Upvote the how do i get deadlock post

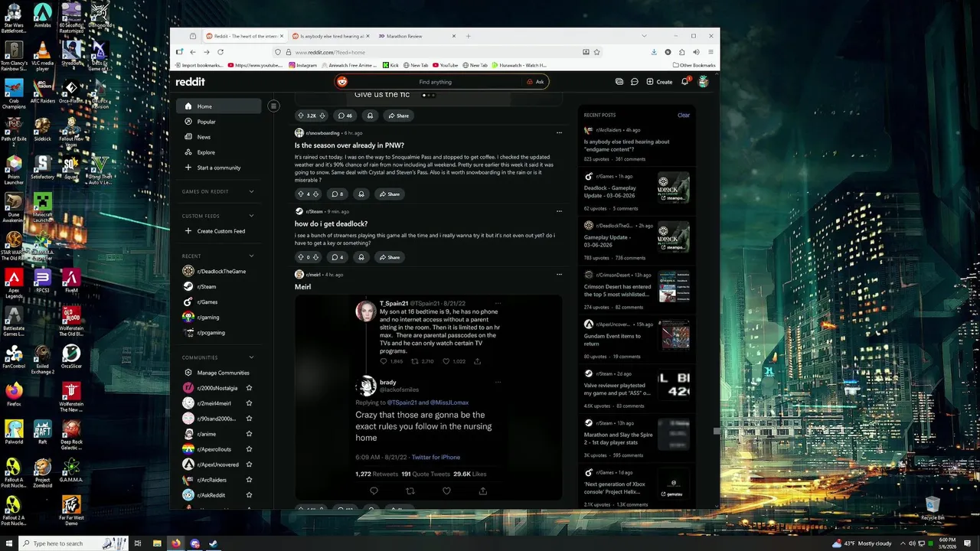pyautogui.click(x=300, y=257)
